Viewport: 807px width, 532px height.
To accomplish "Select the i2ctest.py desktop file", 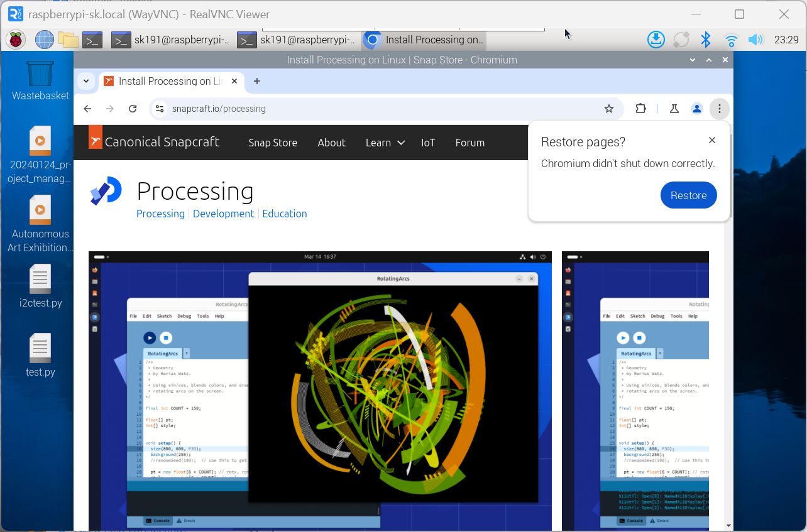I will [40, 287].
